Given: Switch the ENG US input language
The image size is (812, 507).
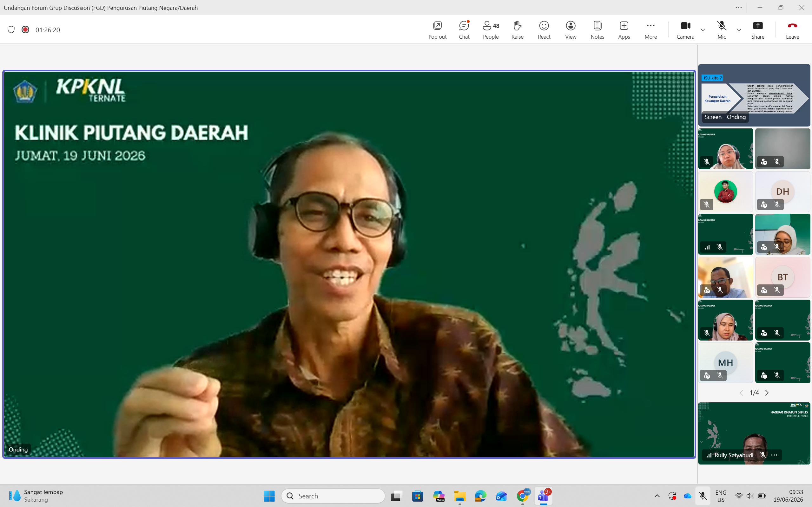Looking at the screenshot, I should point(720,496).
